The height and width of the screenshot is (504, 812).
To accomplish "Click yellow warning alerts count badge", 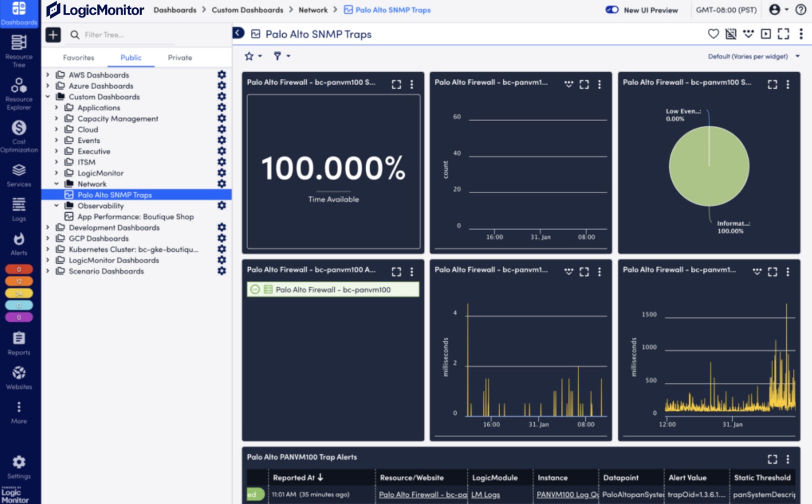I will point(19,293).
